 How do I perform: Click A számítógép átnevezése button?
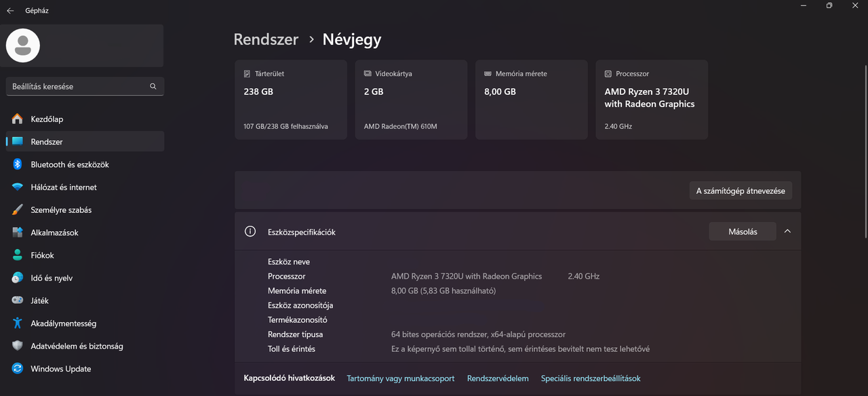click(x=741, y=191)
